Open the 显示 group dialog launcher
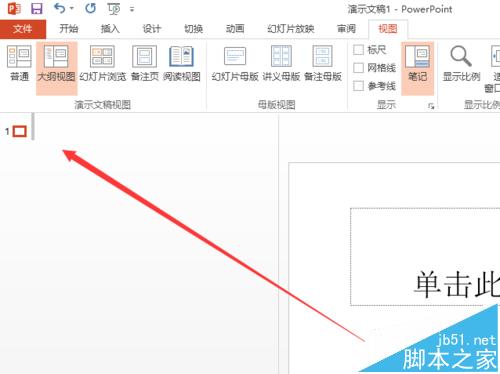This screenshot has width=500, height=374. click(431, 106)
